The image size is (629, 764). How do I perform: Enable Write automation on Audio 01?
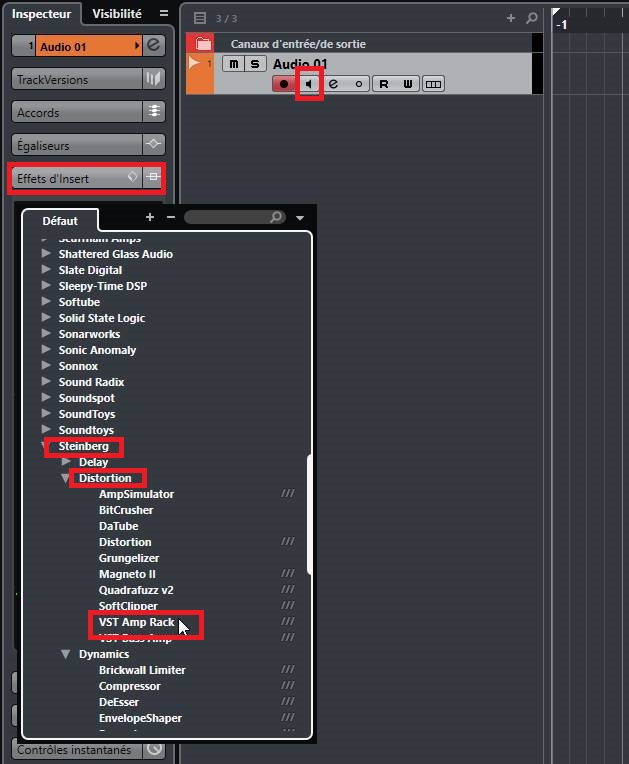tap(408, 84)
